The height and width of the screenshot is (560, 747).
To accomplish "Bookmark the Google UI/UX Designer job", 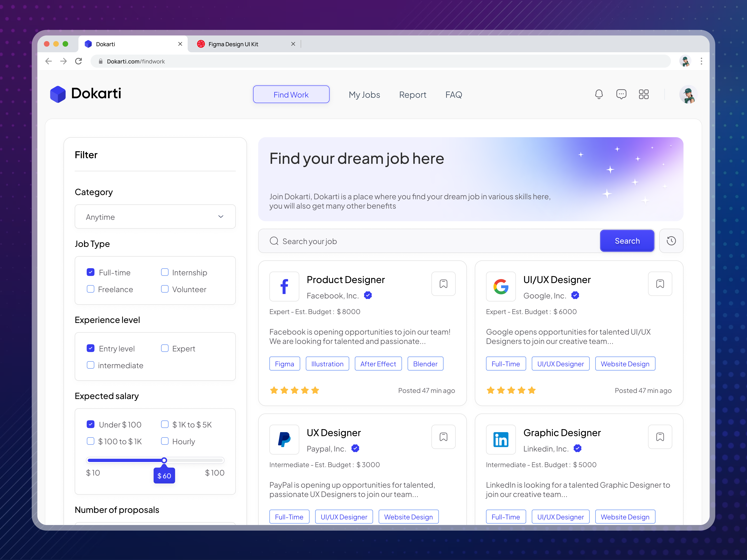I will pos(660,284).
